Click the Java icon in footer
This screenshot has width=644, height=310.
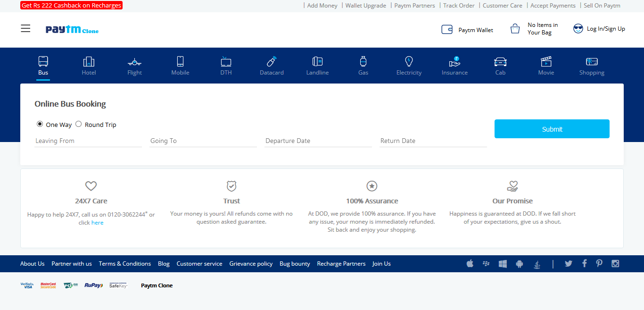click(x=537, y=264)
